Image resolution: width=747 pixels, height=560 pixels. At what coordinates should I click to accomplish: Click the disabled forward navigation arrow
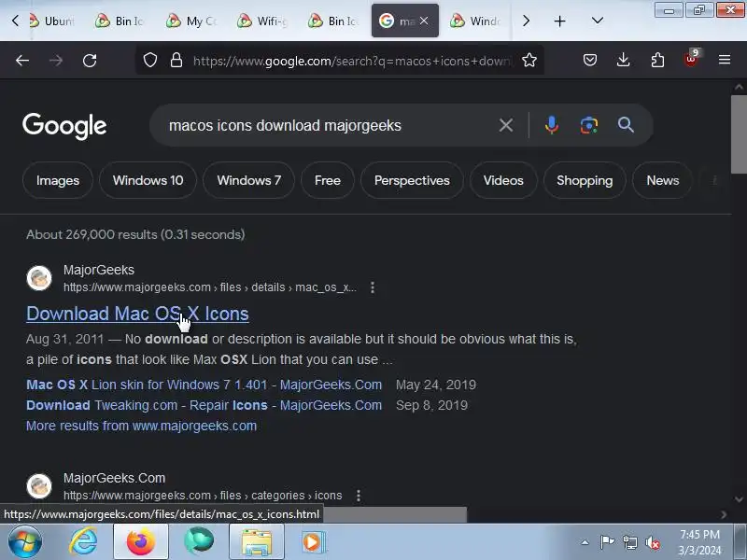click(56, 61)
